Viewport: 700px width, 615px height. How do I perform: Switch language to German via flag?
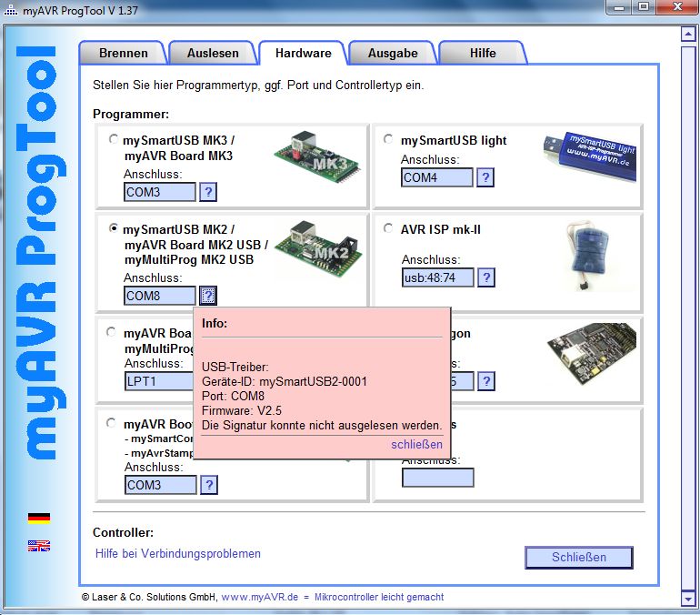(x=39, y=518)
